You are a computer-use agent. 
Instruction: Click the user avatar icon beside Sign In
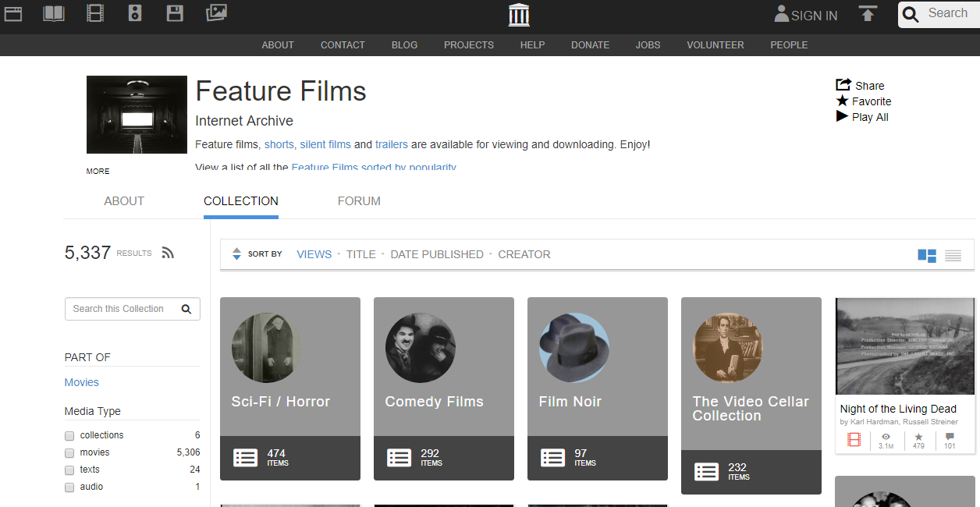(x=781, y=13)
